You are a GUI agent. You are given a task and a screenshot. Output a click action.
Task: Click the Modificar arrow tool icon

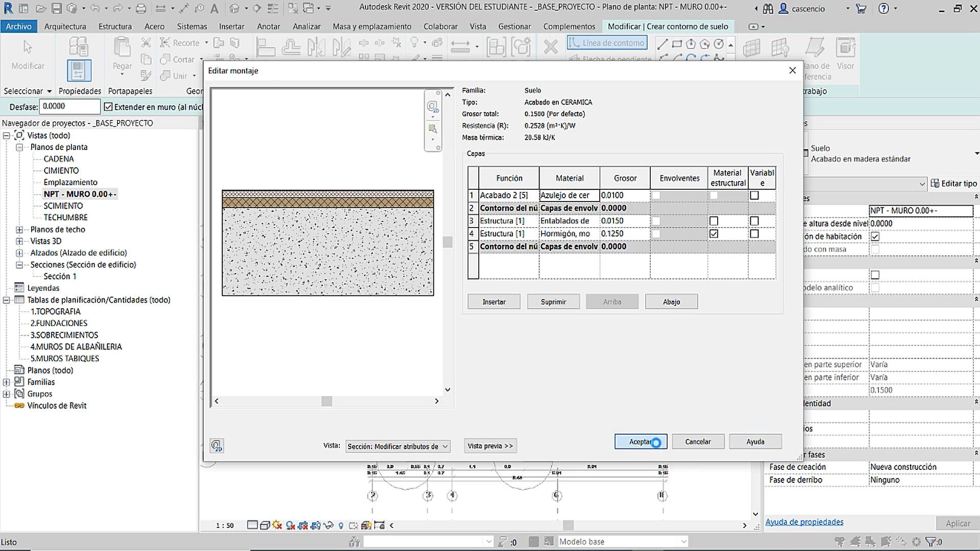[x=28, y=47]
